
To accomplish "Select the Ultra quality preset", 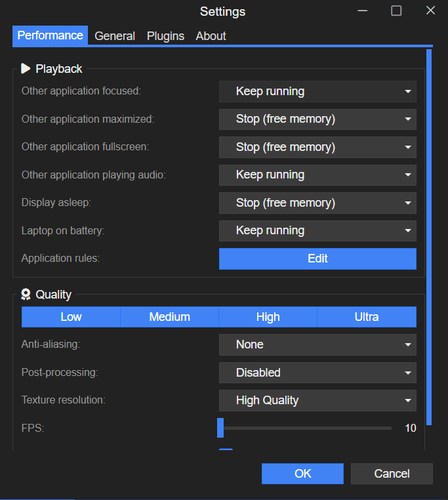I will tap(367, 317).
